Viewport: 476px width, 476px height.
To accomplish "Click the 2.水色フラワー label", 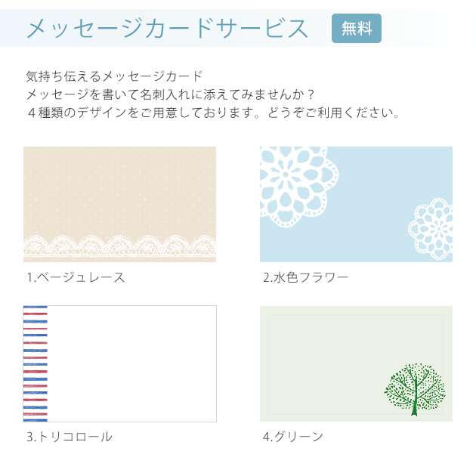I will 306,277.
